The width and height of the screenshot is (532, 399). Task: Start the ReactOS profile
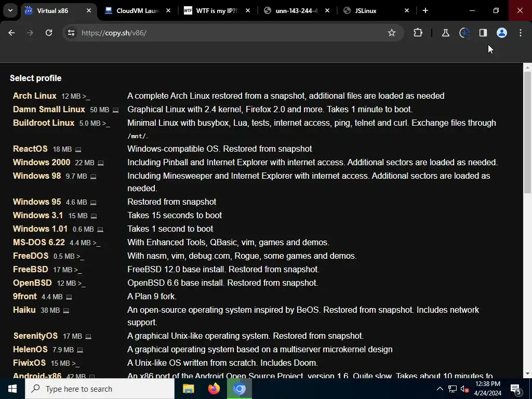30,149
